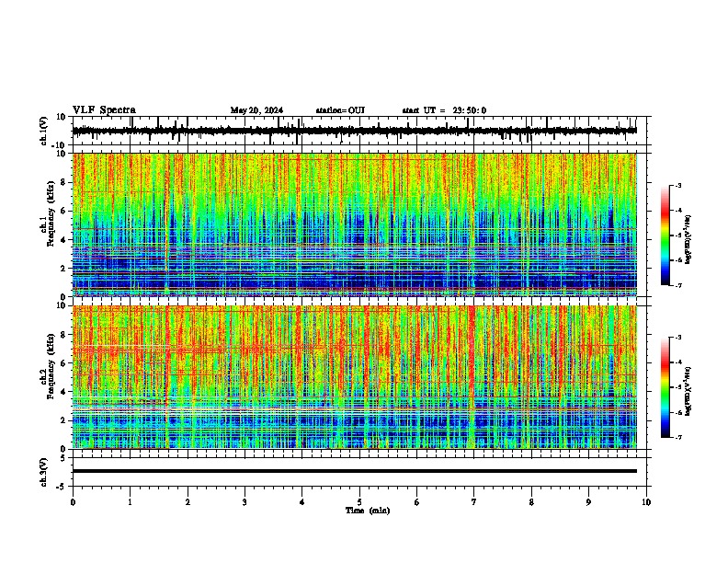This screenshot has height=563, width=728.
Task: Click the log(PSD) label beside ch.1 color scale
Action: (x=688, y=239)
